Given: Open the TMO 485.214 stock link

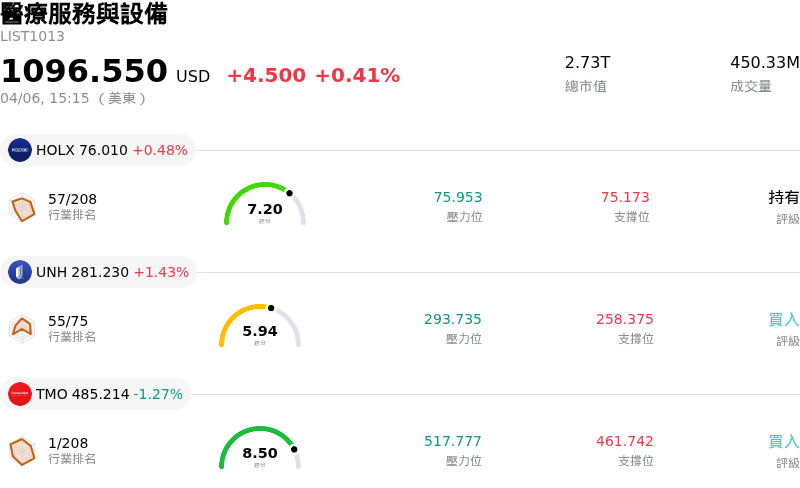Looking at the screenshot, I should (83, 394).
